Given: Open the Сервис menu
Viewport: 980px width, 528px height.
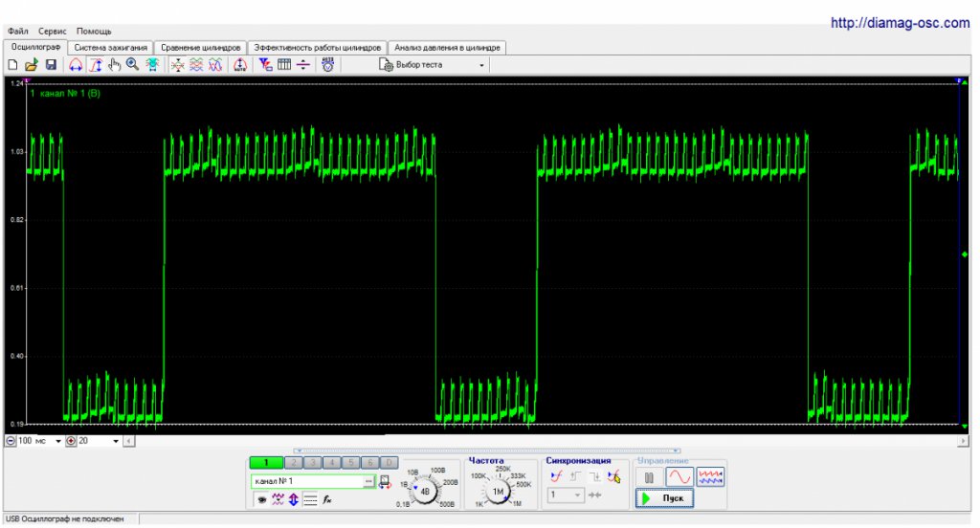Looking at the screenshot, I should point(53,32).
